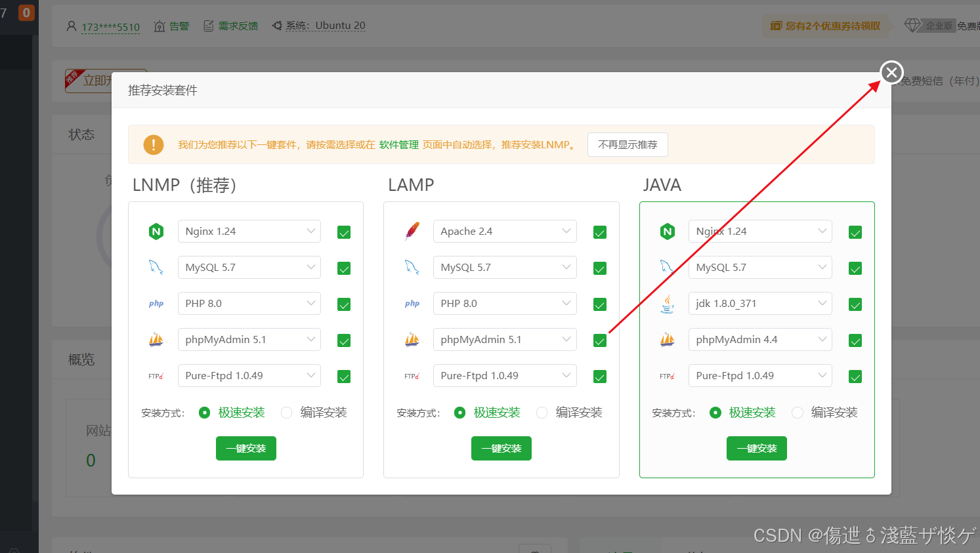The image size is (980, 553).
Task: Uncheck the LAMP MySQL 5.7 checkbox
Action: point(600,268)
